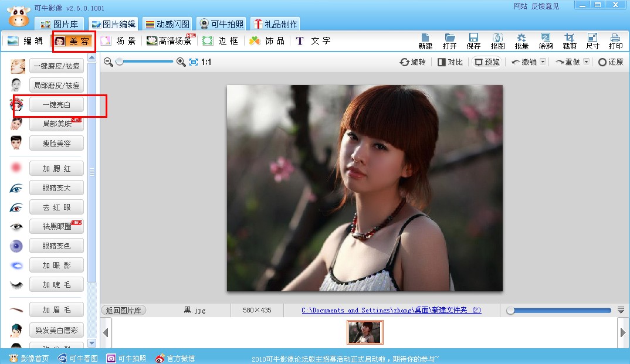Select the 涂鸦 doodle tool
Viewport: 630px width, 364px height.
tap(546, 42)
